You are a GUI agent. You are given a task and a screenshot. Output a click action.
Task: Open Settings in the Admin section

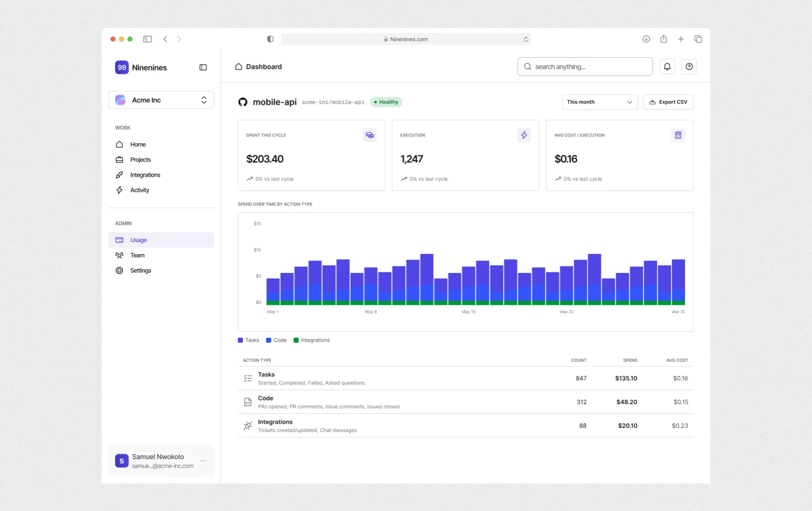point(161,270)
